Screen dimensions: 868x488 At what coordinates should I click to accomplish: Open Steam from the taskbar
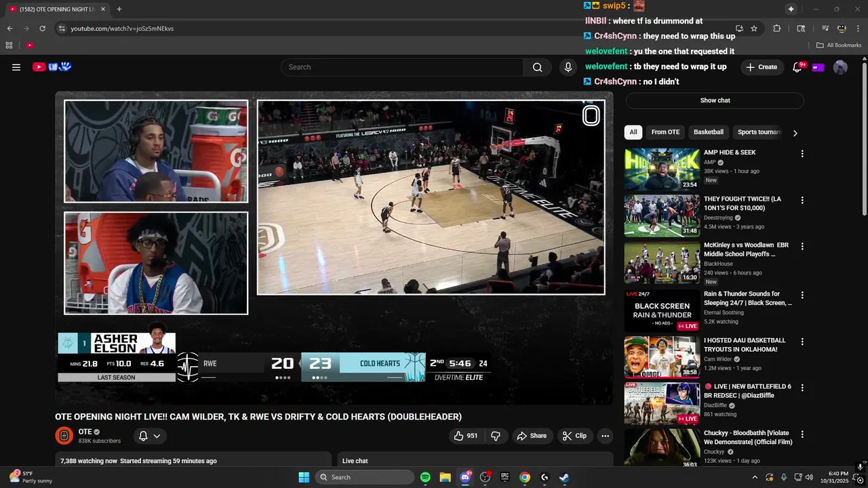564,477
